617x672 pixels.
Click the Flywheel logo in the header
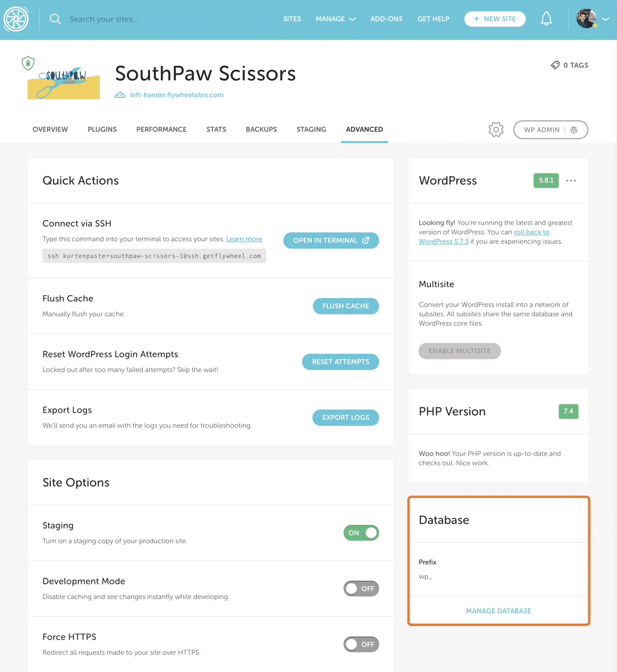[16, 19]
